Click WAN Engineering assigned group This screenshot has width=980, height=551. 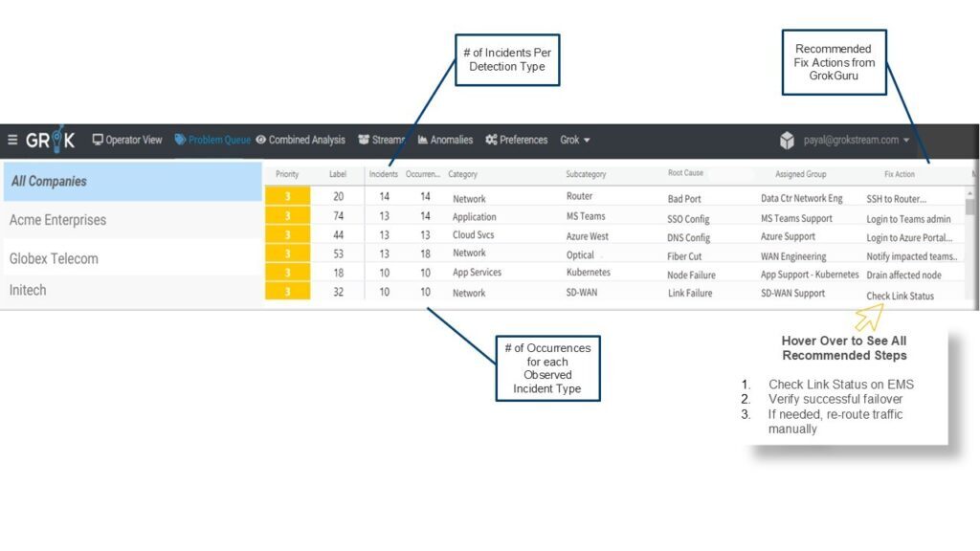[793, 256]
